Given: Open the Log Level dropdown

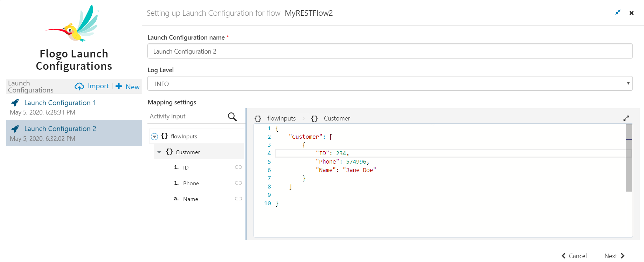Looking at the screenshot, I should (390, 83).
